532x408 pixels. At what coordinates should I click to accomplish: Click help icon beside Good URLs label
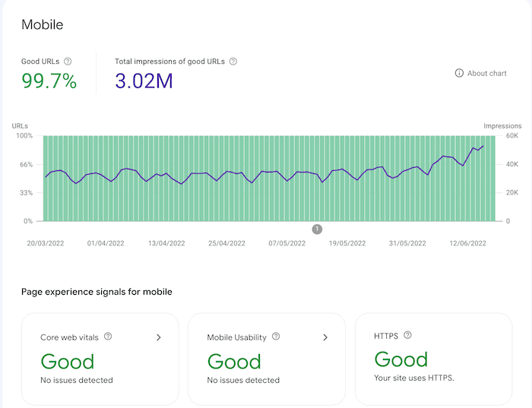tap(68, 61)
